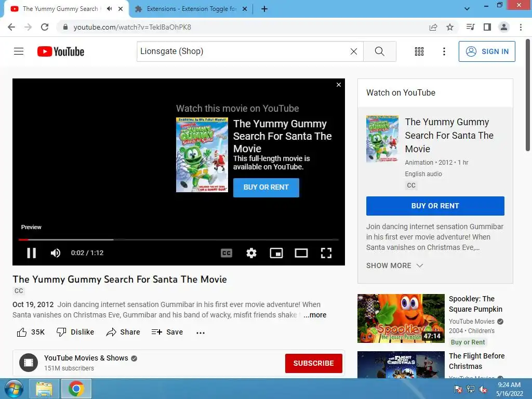Toggle Chrome side panel
Screen dimensions: 532x399
pos(487,27)
